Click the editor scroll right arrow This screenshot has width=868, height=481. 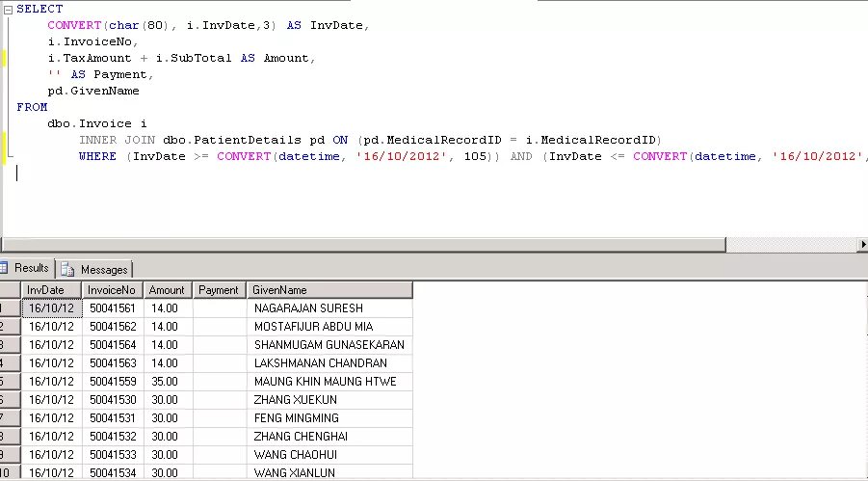tap(862, 245)
